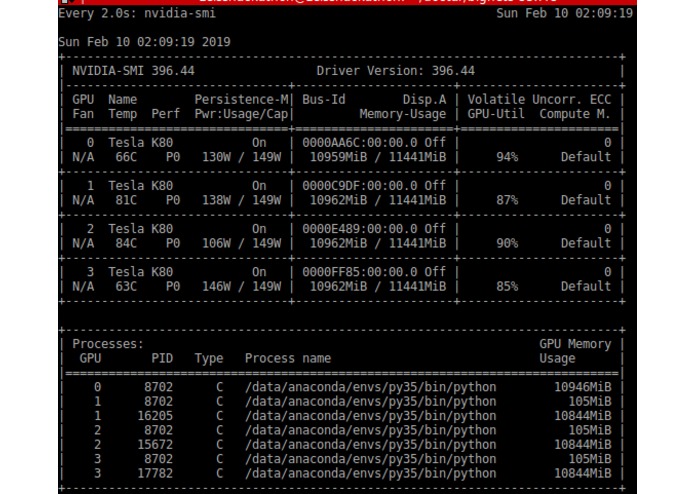Image resolution: width=695 pixels, height=494 pixels.
Task: Click the "GPU Memory" header in processes table
Action: [x=575, y=344]
